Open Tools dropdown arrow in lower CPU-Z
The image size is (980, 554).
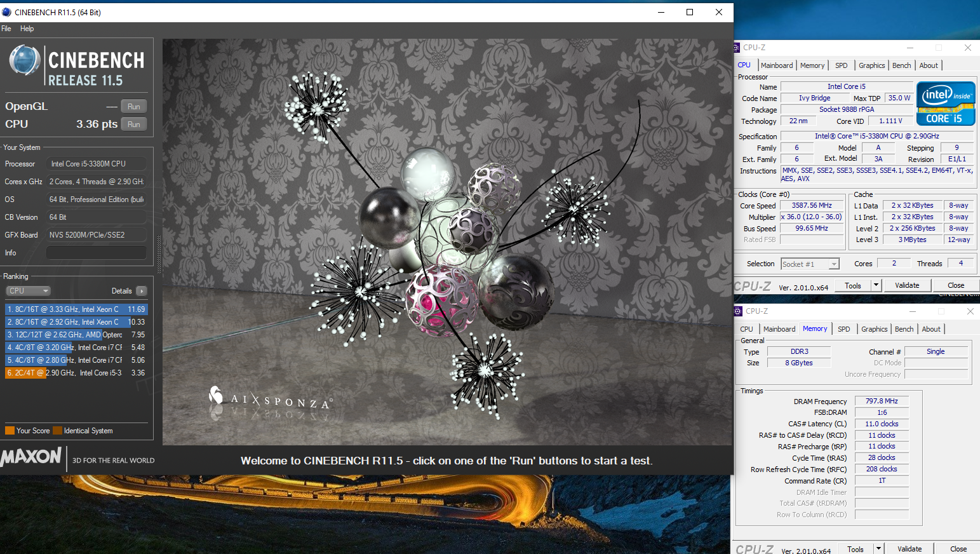pos(878,549)
